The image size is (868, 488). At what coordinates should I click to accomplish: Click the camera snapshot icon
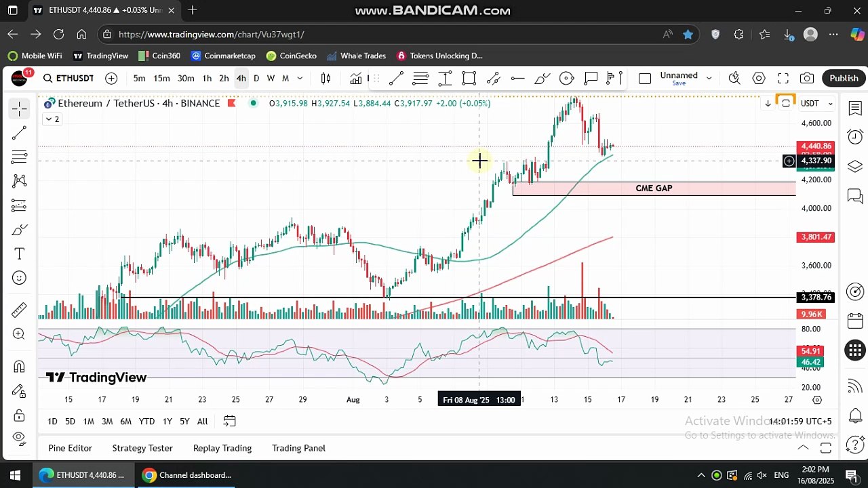pos(807,79)
